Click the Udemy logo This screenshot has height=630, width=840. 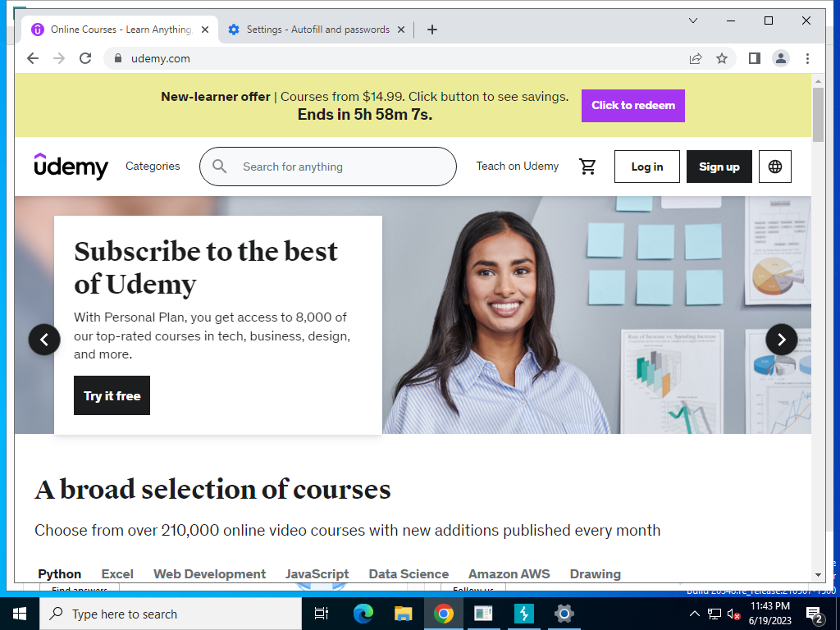(x=71, y=166)
